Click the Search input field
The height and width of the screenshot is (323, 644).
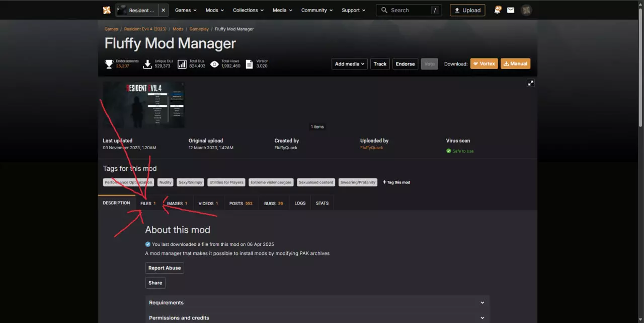coord(409,10)
